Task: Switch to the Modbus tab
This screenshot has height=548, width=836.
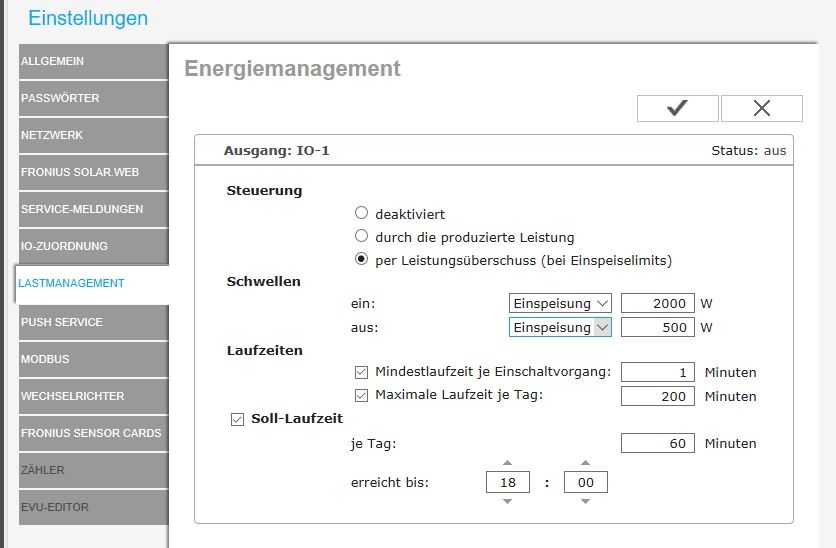Action: (x=92, y=359)
